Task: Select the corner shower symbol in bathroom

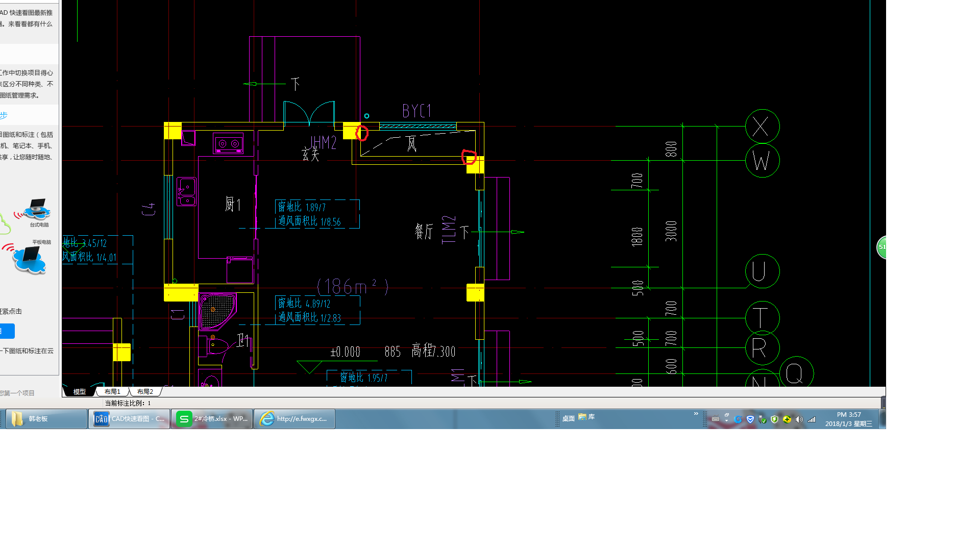Action: tap(217, 311)
